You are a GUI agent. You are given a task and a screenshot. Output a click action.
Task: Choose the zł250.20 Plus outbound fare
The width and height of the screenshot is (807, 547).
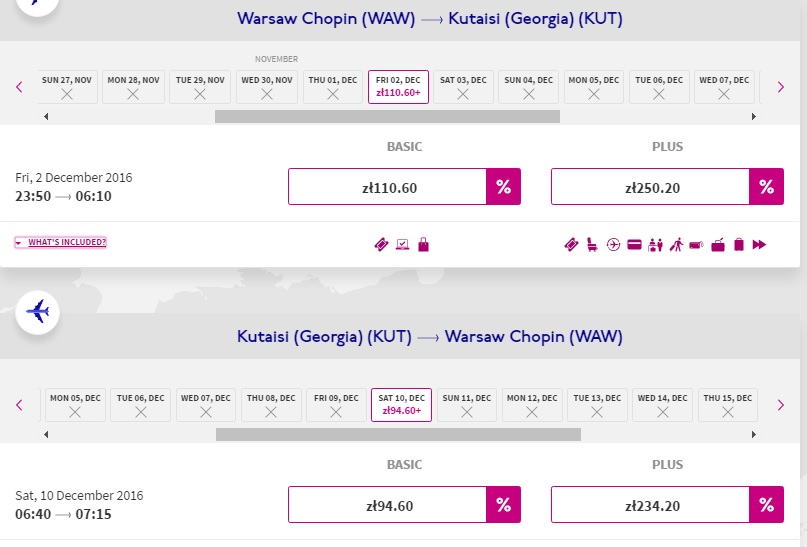click(x=651, y=186)
